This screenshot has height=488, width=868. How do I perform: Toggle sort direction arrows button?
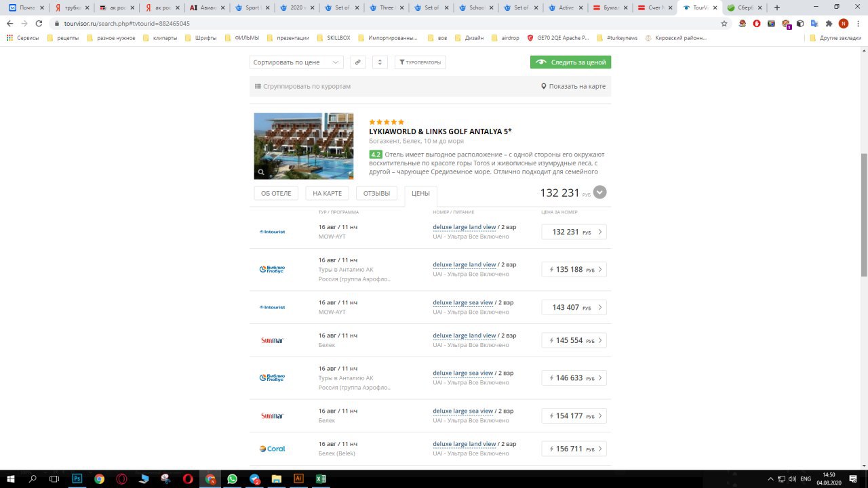(x=380, y=62)
